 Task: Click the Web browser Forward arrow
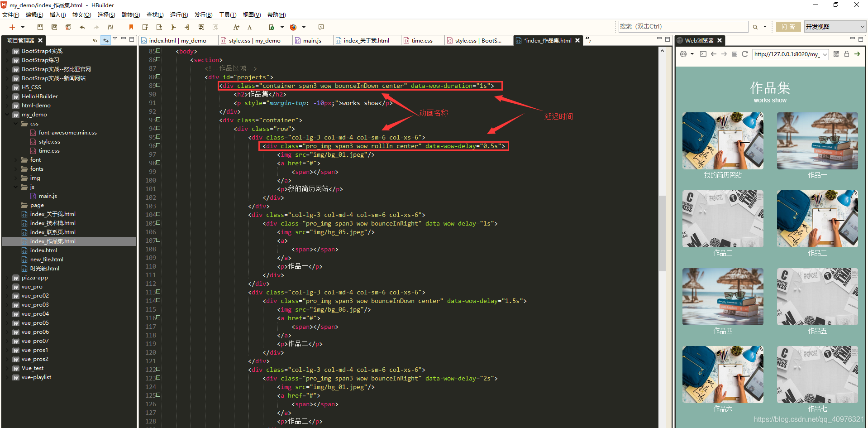coord(724,54)
